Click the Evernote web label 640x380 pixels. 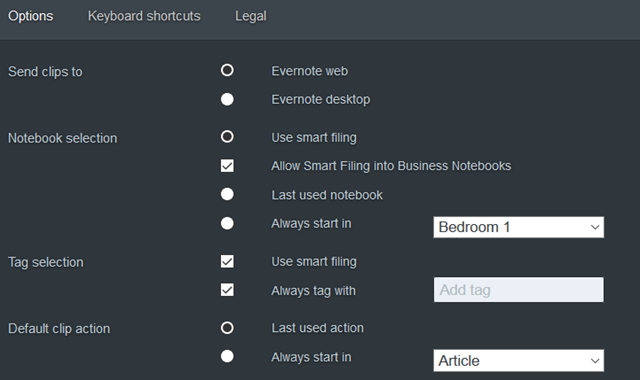click(x=310, y=71)
